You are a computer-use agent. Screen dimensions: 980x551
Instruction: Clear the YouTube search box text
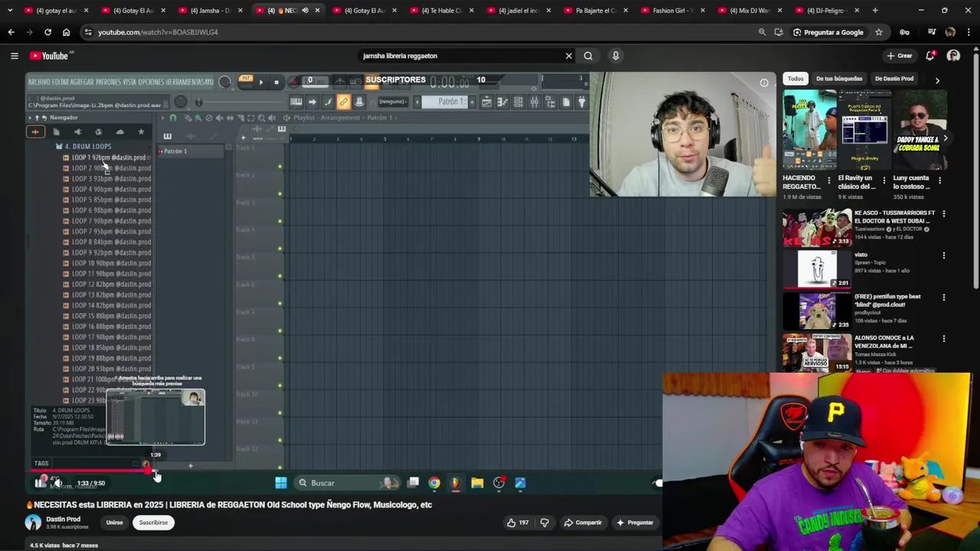(568, 56)
